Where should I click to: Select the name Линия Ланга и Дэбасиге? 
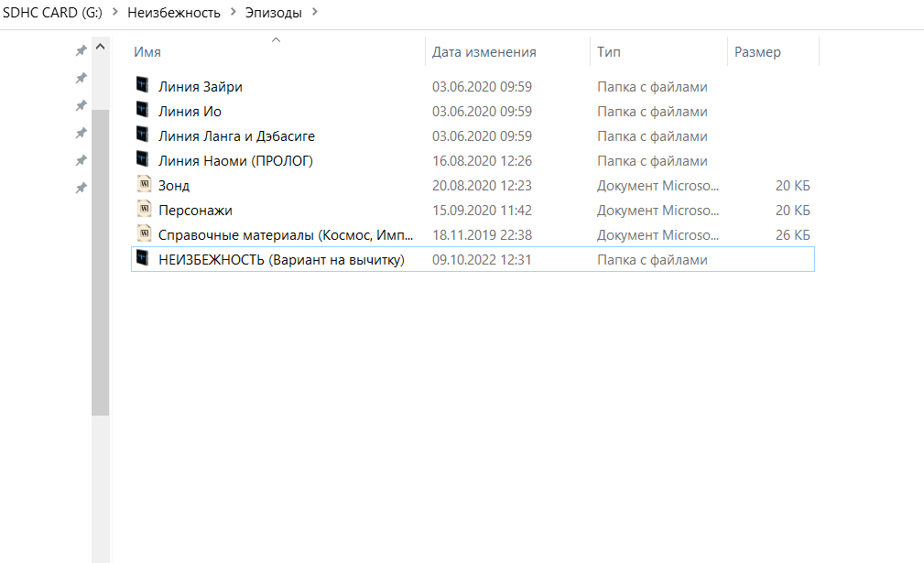(x=236, y=136)
